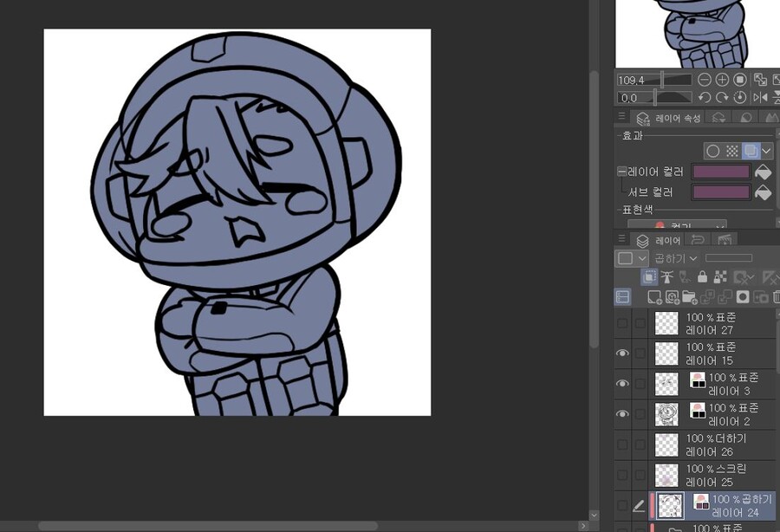Add a new layer folder
Screen dimensions: 780x532
point(690,297)
